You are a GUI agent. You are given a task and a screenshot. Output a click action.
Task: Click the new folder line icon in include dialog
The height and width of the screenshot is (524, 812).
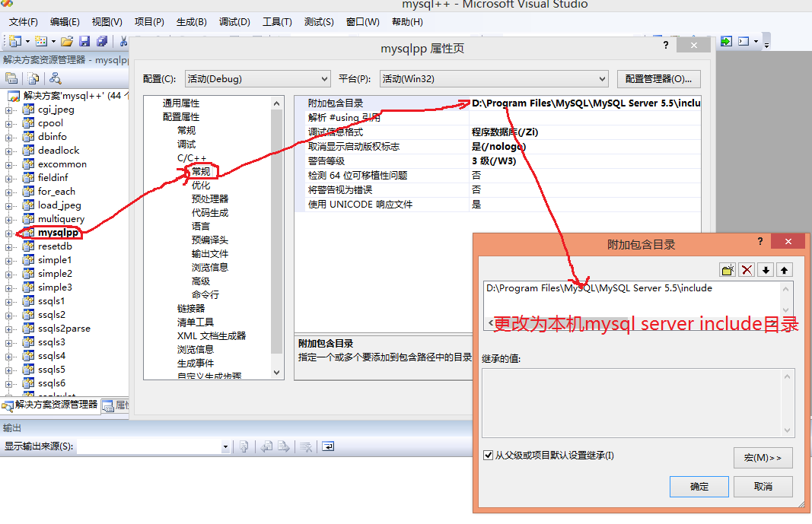coord(728,269)
